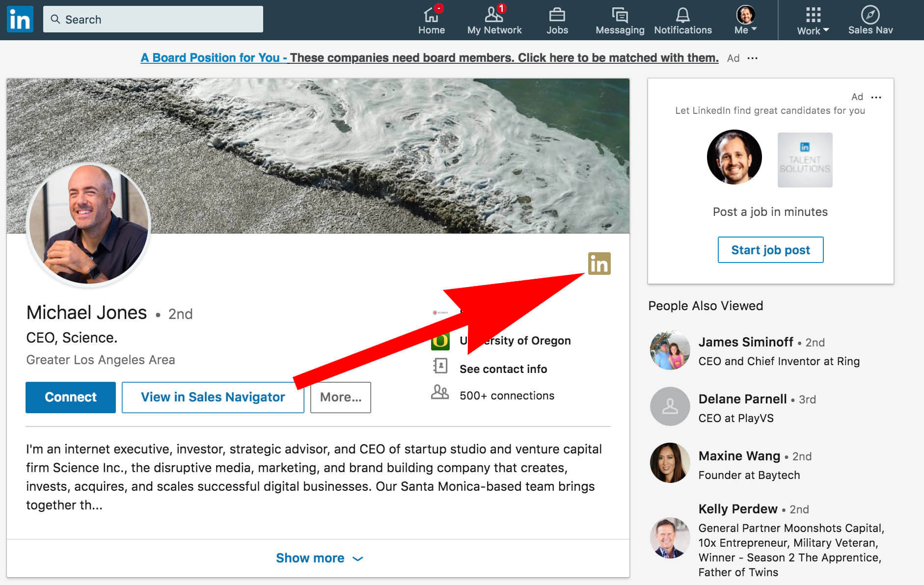
Task: Expand summary with Show more
Action: (x=319, y=558)
